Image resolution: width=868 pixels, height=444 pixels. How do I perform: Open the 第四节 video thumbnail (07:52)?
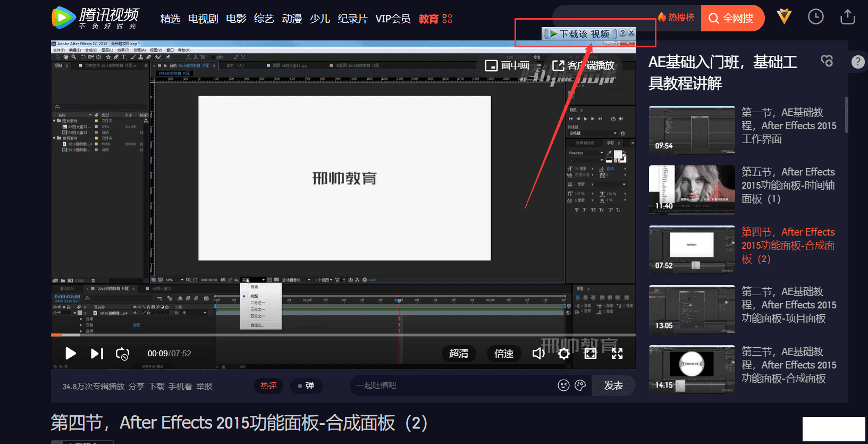pyautogui.click(x=692, y=250)
